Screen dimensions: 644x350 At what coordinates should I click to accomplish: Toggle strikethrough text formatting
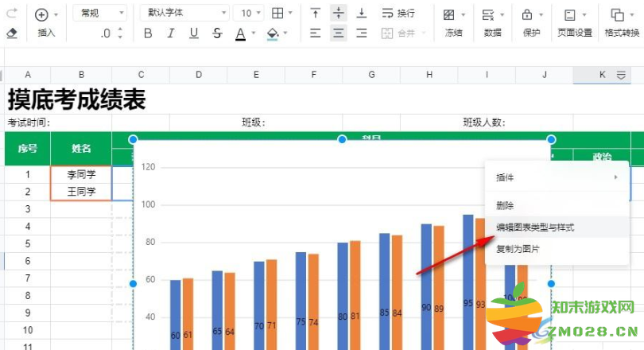[217, 33]
